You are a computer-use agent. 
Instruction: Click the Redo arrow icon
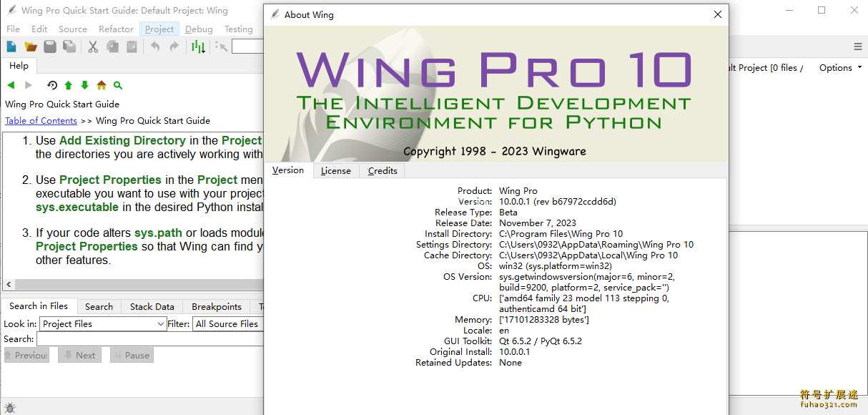pos(174,47)
